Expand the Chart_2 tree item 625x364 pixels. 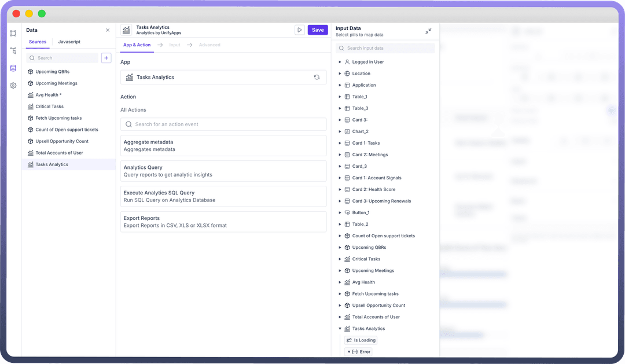click(340, 131)
